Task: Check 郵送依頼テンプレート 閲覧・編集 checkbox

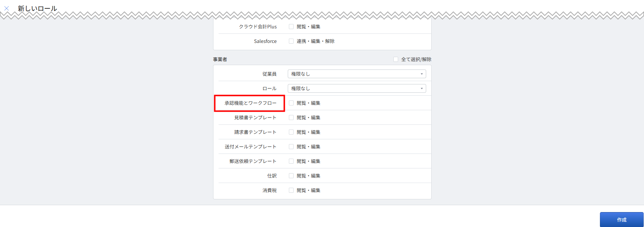Action: pos(291,161)
